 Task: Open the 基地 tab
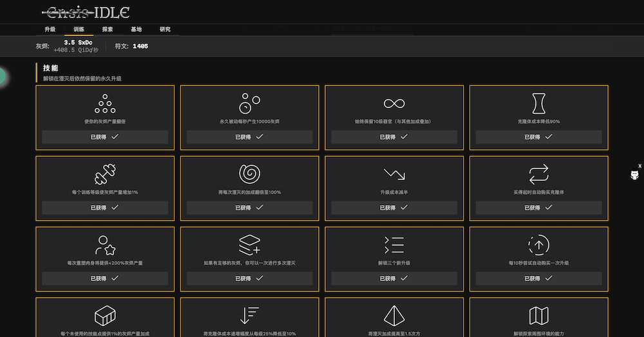pos(137,30)
